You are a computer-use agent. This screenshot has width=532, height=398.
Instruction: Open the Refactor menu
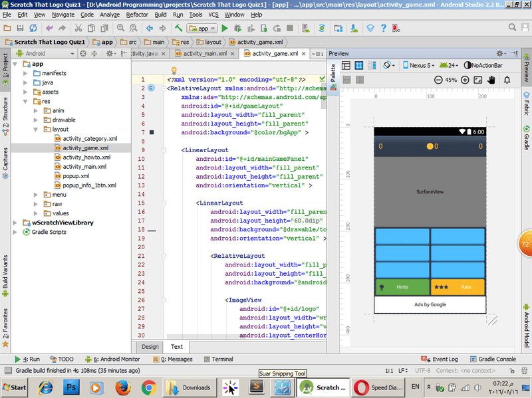point(137,14)
